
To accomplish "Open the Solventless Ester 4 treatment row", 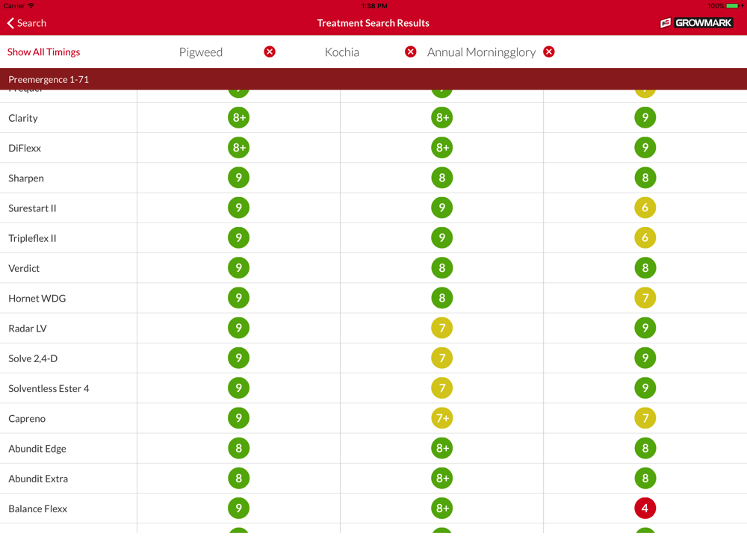I will tap(373, 388).
